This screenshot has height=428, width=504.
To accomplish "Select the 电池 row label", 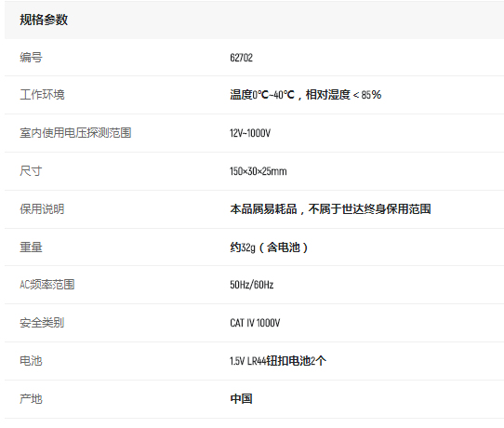I will point(31,361).
